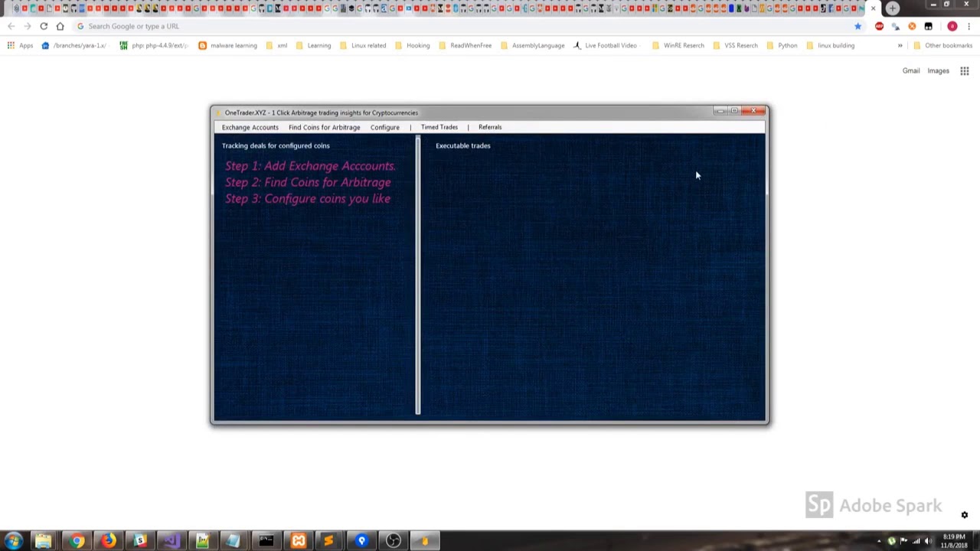Reload the page in Chrome
The width and height of the screenshot is (980, 551).
(44, 26)
